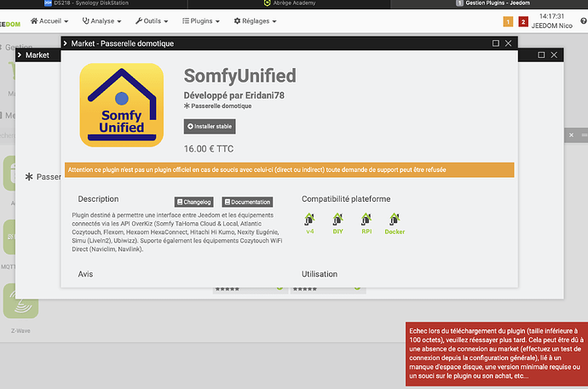Image resolution: width=588 pixels, height=389 pixels.
Task: Maximize the background Market window
Action: [x=541, y=55]
